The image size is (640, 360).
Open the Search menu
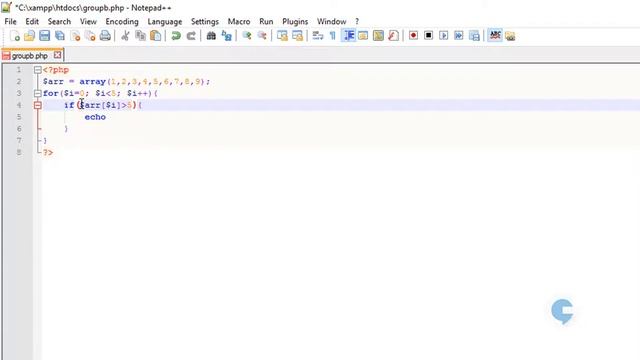(59, 22)
